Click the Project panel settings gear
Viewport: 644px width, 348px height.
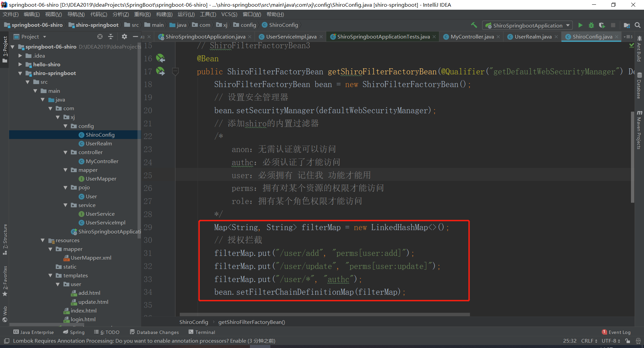124,37
